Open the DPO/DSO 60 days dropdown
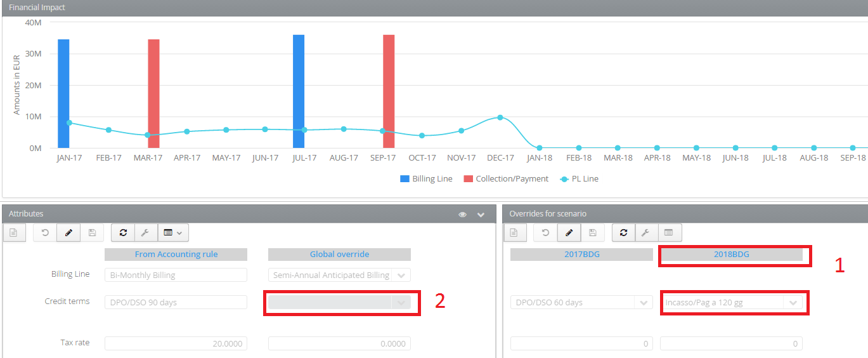This screenshot has height=358, width=868. [x=643, y=303]
